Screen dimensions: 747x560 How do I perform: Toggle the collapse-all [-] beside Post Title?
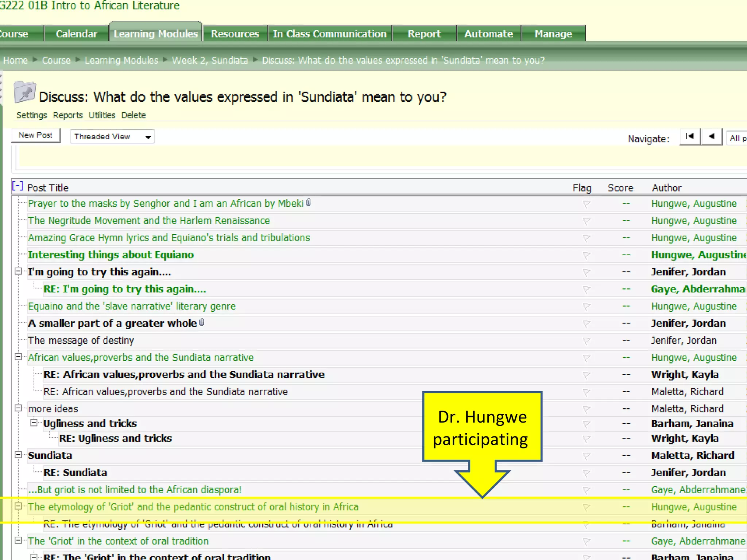coord(17,186)
